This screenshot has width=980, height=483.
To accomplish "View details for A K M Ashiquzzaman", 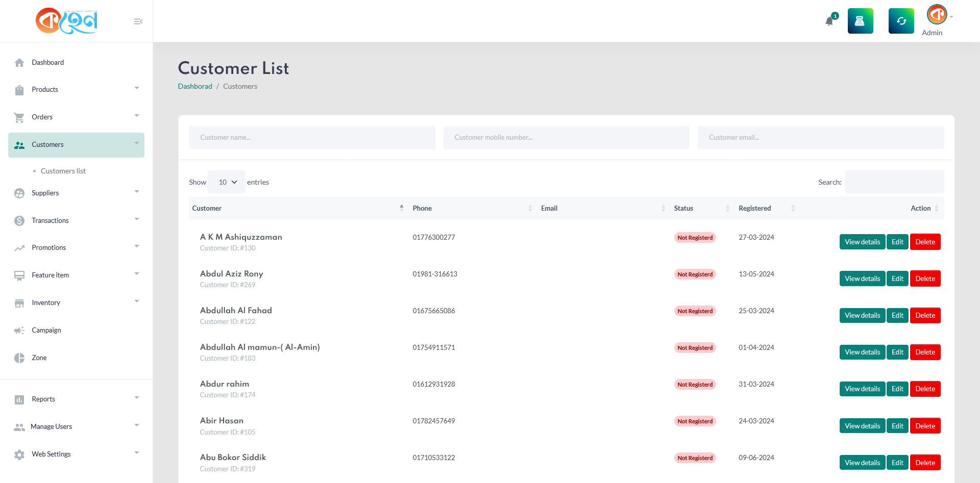I will click(x=862, y=242).
